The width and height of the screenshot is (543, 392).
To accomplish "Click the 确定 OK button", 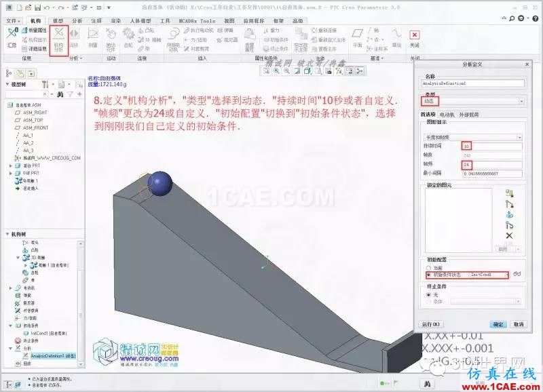I will tap(498, 324).
